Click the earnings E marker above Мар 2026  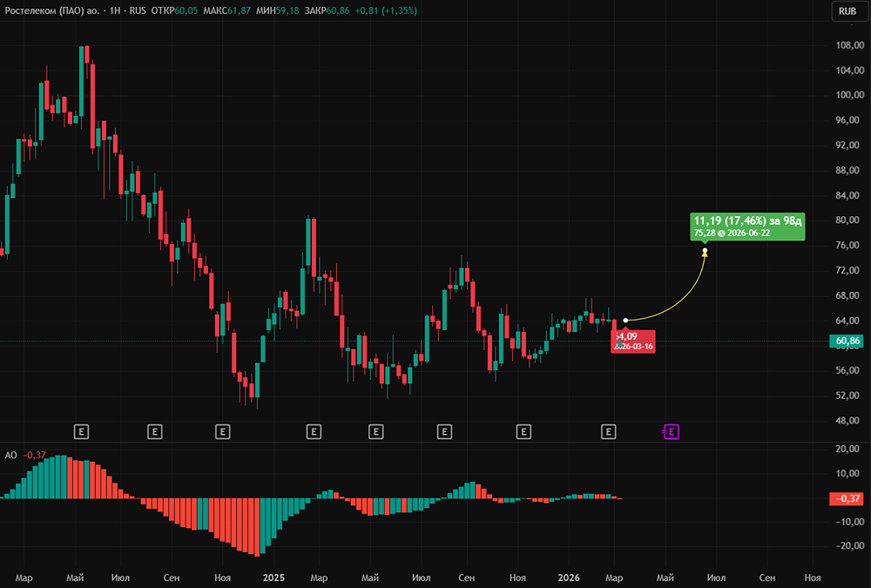pos(608,431)
